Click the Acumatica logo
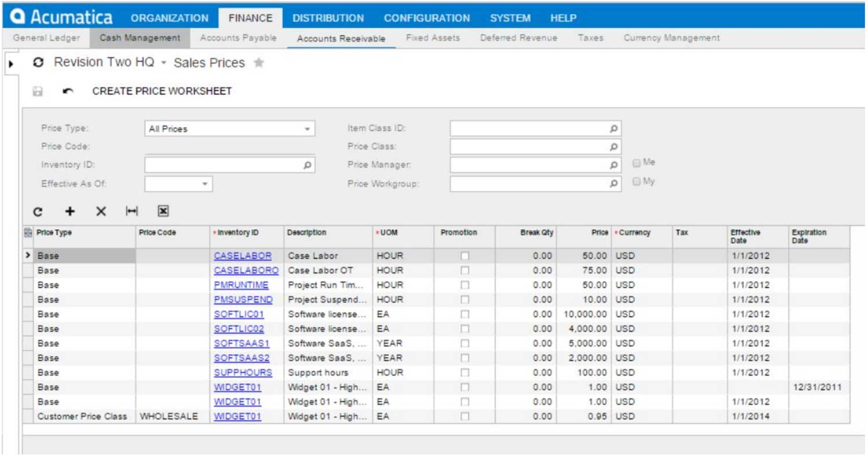Screen dimensions: 868x455 [x=62, y=17]
